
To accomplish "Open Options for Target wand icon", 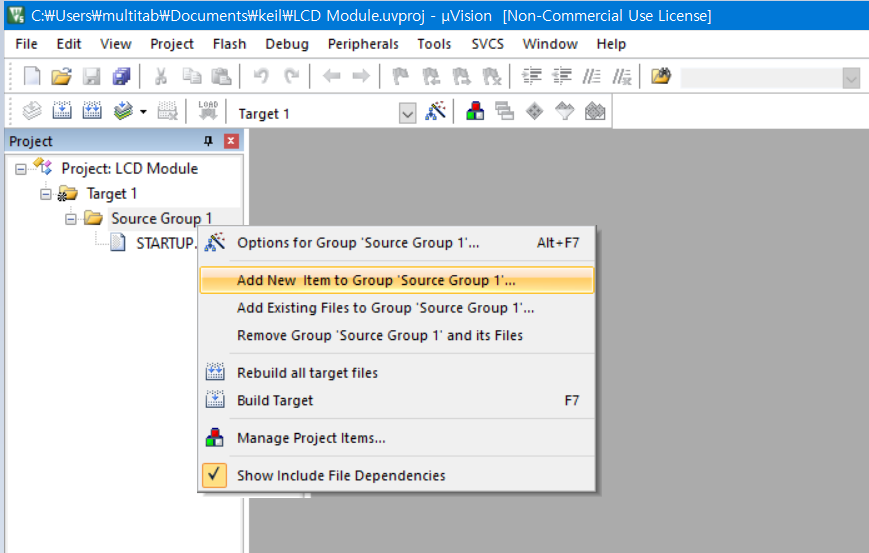I will point(436,111).
